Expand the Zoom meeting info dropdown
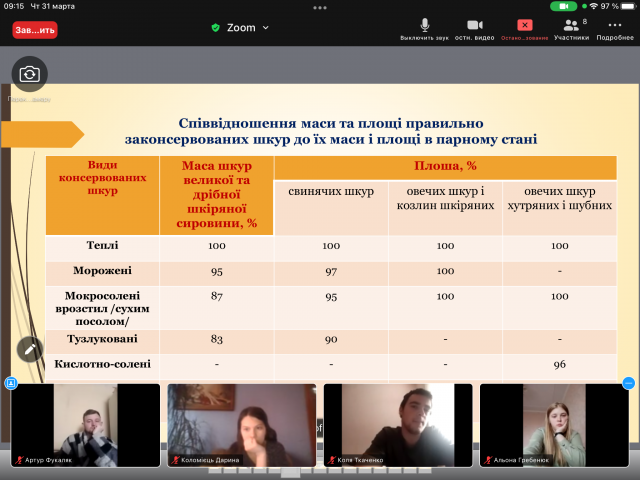 click(265, 28)
